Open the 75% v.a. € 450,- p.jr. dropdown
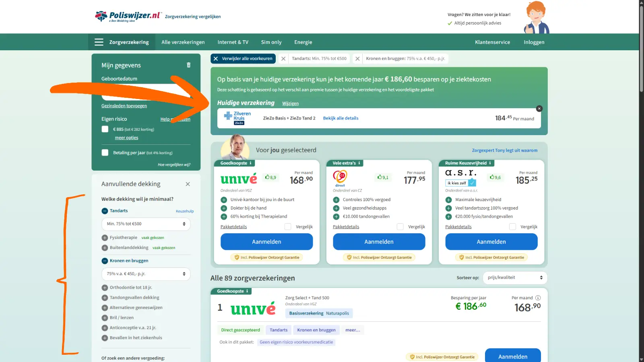Viewport: 644px width, 362px height. pyautogui.click(x=146, y=274)
